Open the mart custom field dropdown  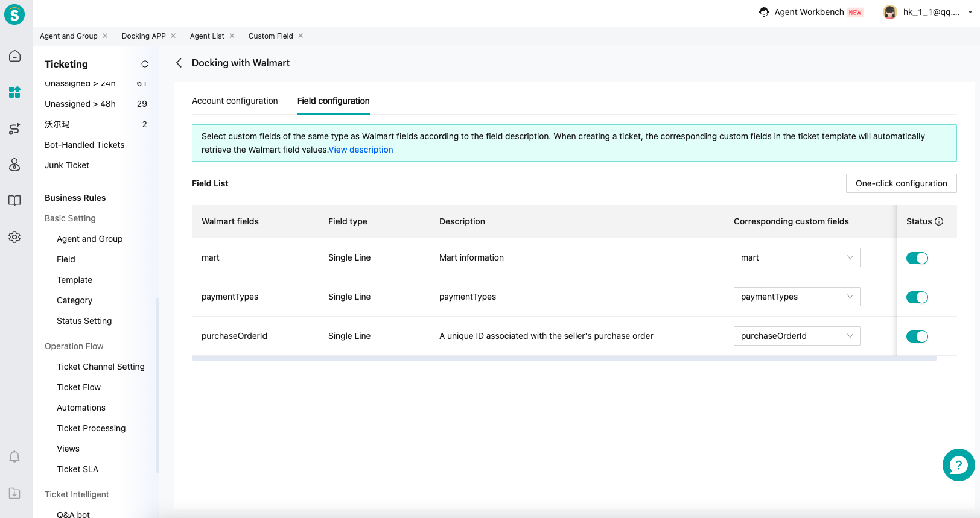point(797,257)
